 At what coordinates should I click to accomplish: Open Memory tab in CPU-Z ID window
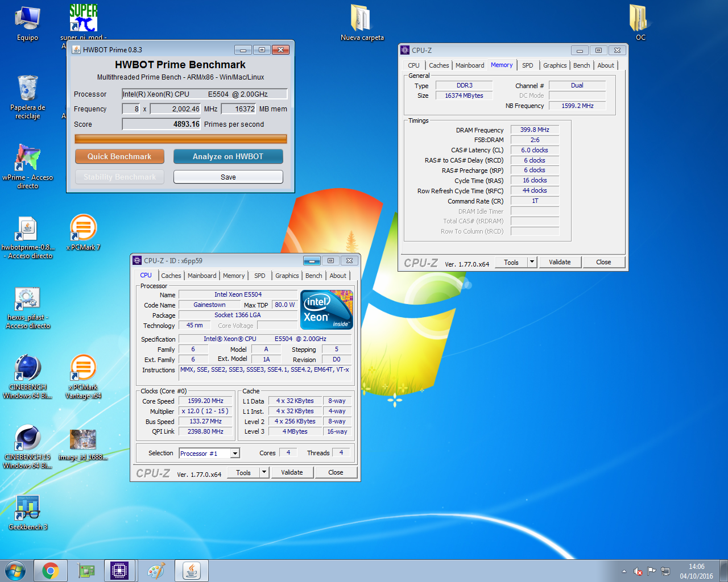pyautogui.click(x=234, y=276)
